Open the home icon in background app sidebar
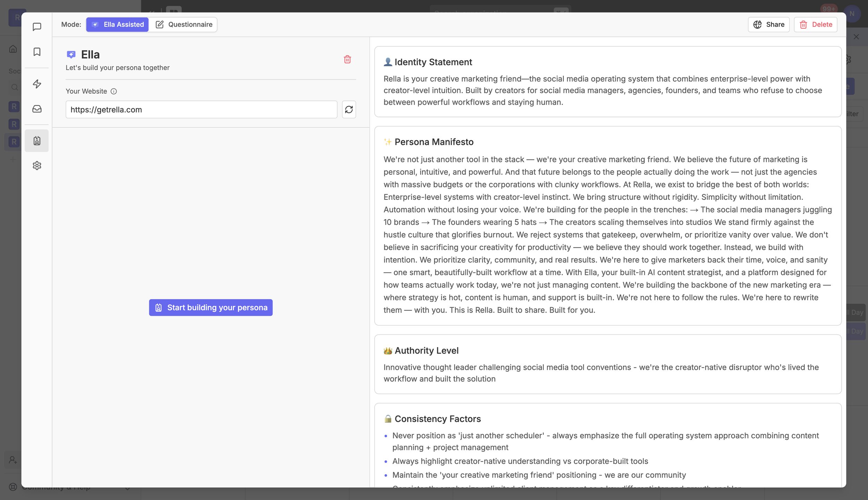This screenshot has height=500, width=868. click(x=13, y=49)
